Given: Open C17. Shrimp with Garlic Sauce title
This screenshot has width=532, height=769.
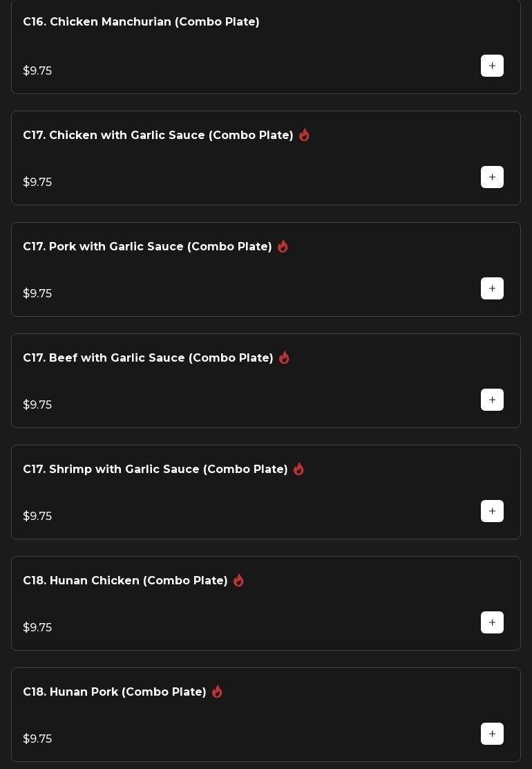Looking at the screenshot, I should tap(155, 470).
